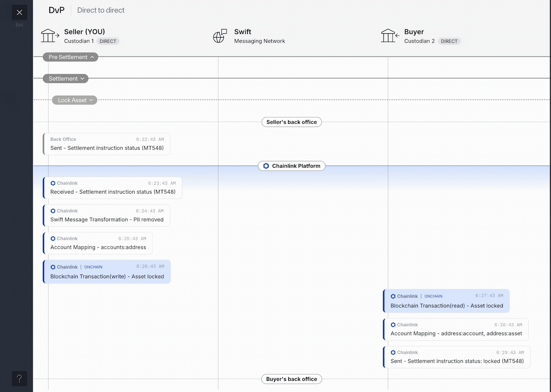The image size is (551, 392).
Task: Click the Chainlink icon on Received Settlement instruction card
Action: 53,183
